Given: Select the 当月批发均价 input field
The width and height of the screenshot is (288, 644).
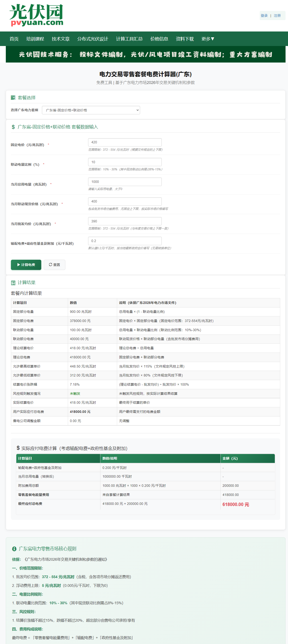Looking at the screenshot, I should [125, 221].
